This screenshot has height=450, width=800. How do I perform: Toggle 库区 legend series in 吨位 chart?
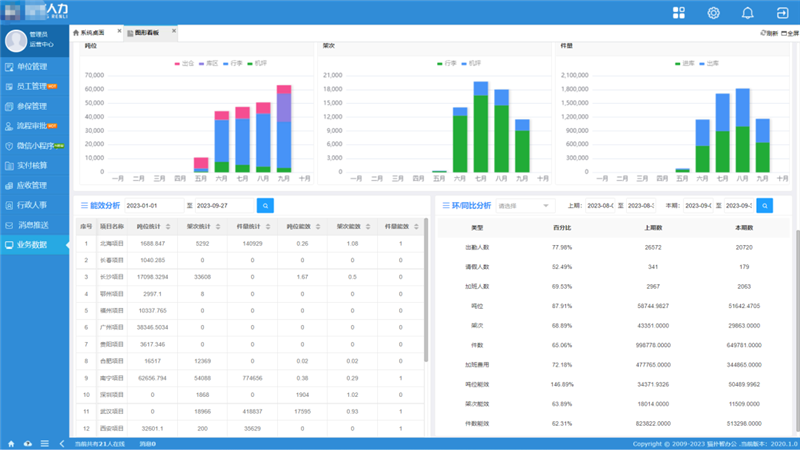[x=207, y=63]
